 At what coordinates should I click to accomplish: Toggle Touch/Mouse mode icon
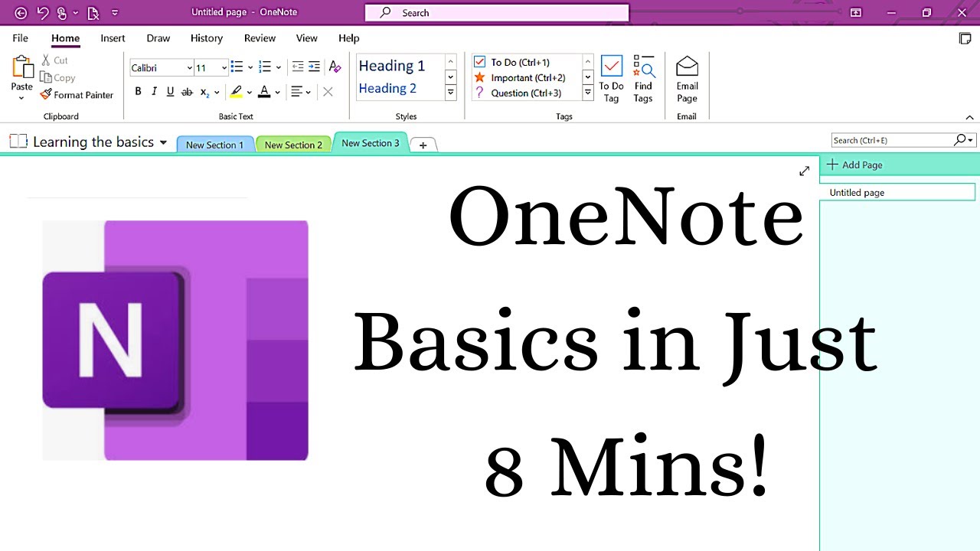click(61, 13)
